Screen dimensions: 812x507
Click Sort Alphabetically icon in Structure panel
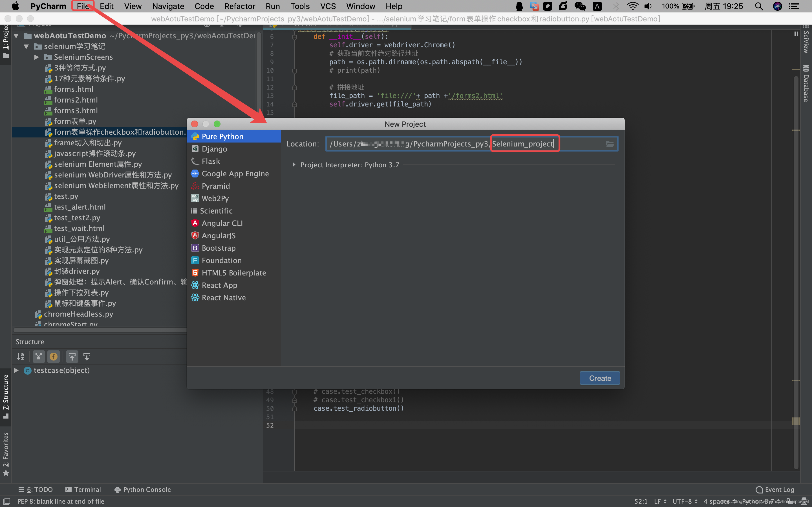point(21,356)
